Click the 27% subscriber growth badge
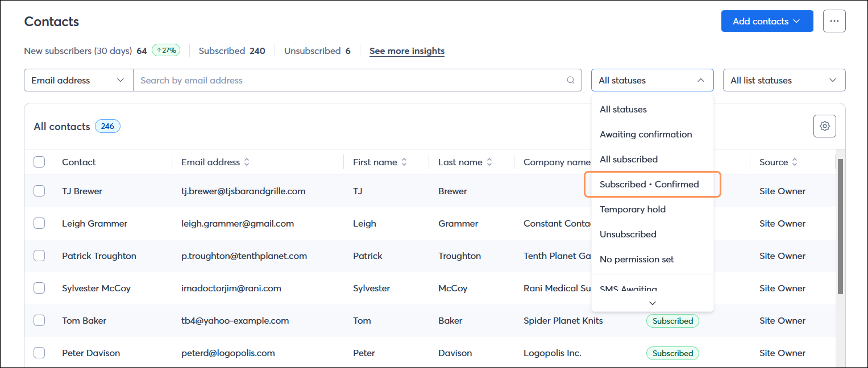 165,50
